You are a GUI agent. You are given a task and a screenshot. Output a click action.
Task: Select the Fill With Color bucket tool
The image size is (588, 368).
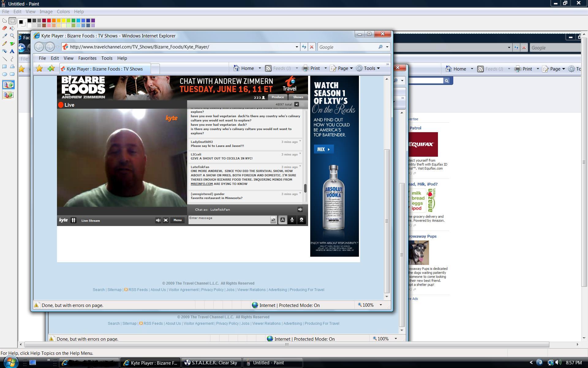tap(12, 28)
